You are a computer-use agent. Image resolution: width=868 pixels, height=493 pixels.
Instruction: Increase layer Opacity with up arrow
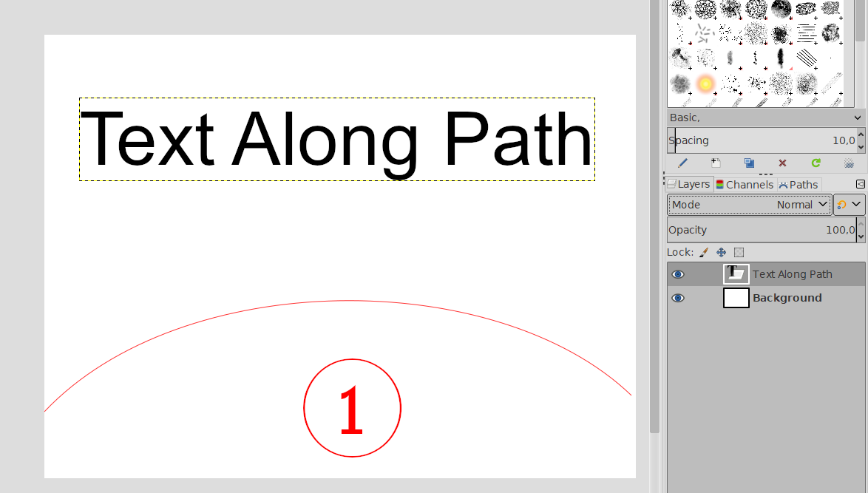tap(861, 224)
